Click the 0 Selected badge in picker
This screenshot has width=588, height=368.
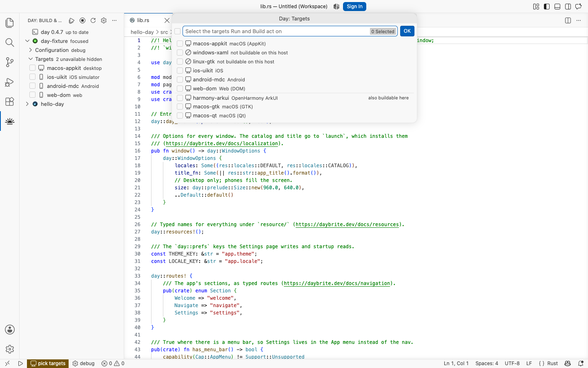coord(383,31)
